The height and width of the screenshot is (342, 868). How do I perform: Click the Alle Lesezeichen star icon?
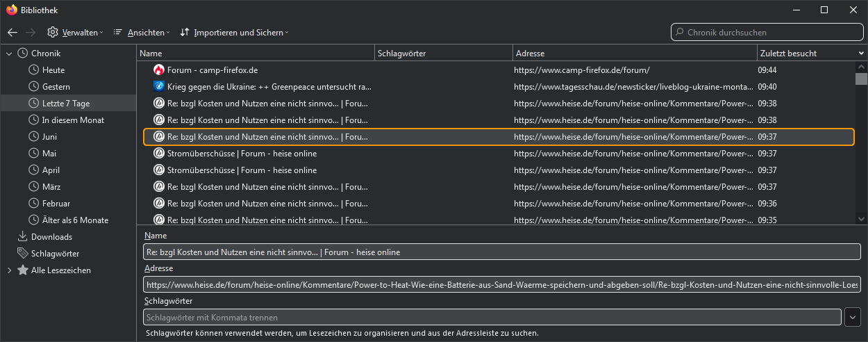coord(22,270)
